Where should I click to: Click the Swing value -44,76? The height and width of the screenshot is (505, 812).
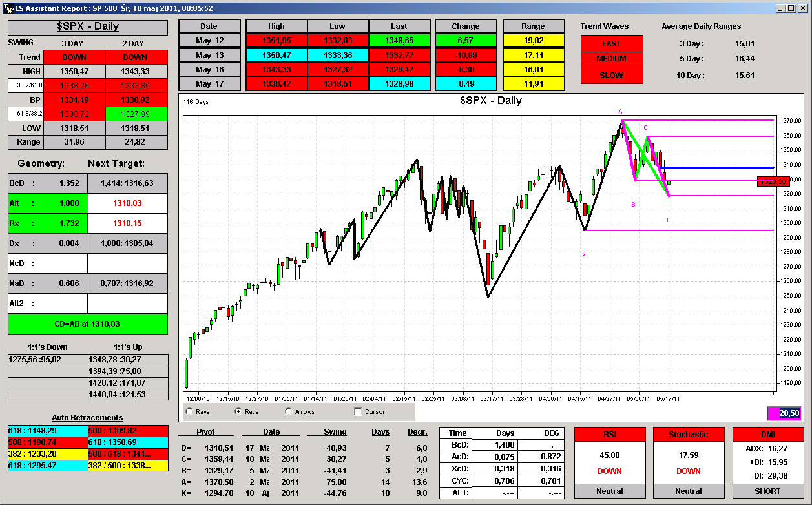335,493
